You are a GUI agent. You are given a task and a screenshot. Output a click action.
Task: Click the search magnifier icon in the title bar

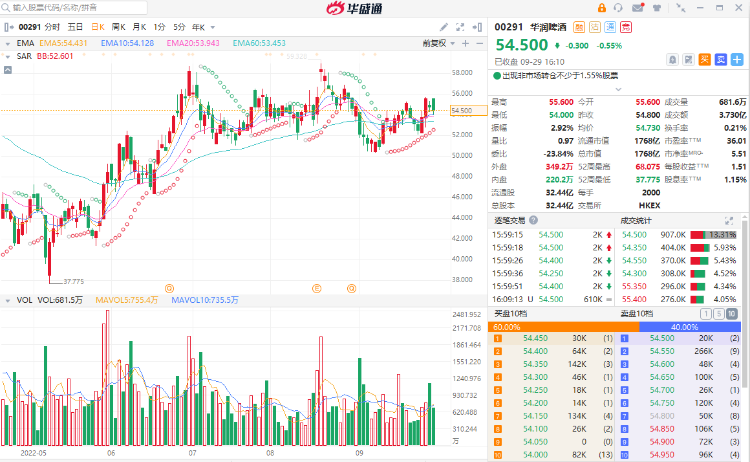tap(6, 8)
